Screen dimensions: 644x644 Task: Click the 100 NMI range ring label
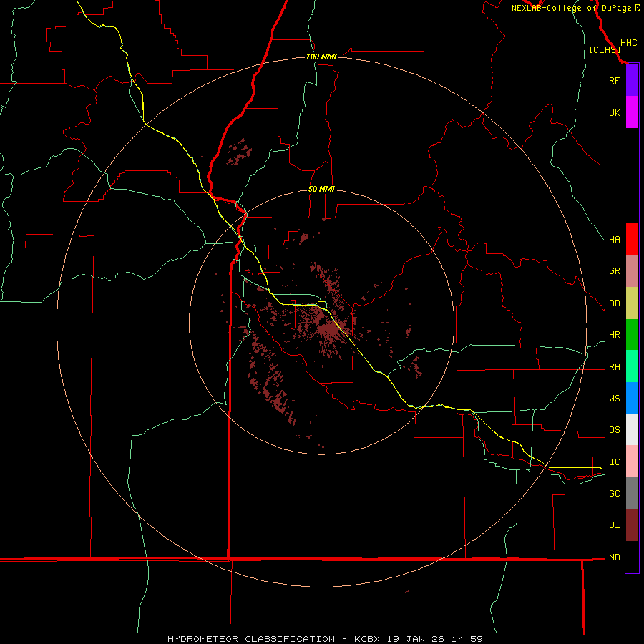click(x=321, y=57)
